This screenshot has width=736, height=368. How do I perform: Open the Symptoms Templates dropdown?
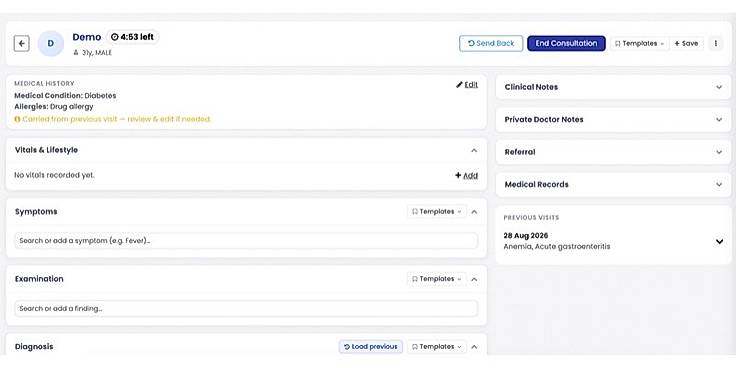437,212
